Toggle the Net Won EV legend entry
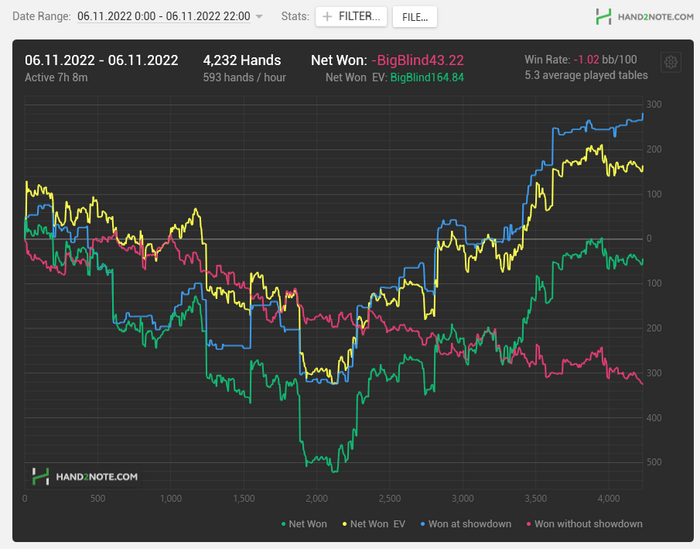This screenshot has width=700, height=549. click(374, 524)
